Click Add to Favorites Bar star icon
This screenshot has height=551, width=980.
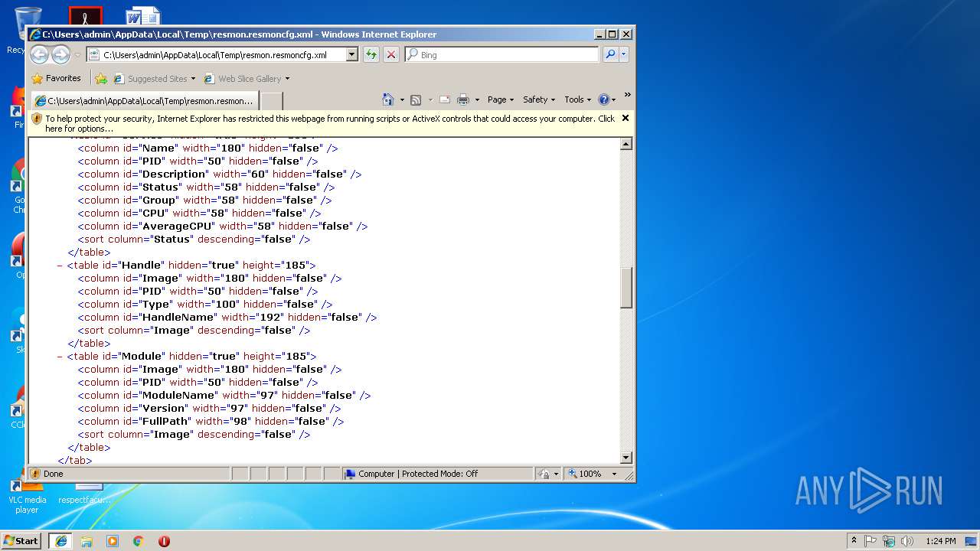[101, 78]
